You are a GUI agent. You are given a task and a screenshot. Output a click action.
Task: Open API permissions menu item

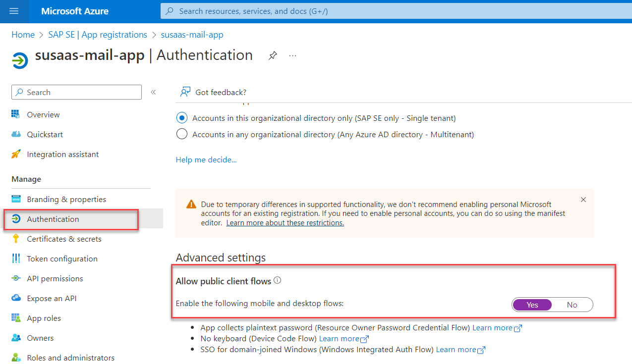pyautogui.click(x=55, y=278)
